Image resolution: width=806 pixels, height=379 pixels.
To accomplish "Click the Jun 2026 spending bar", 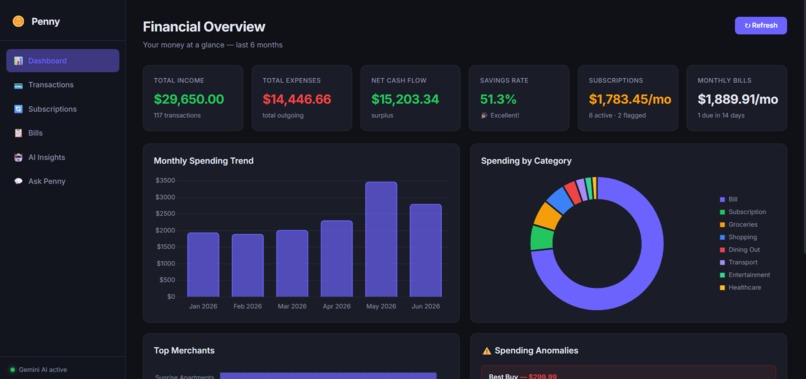I will [x=426, y=250].
